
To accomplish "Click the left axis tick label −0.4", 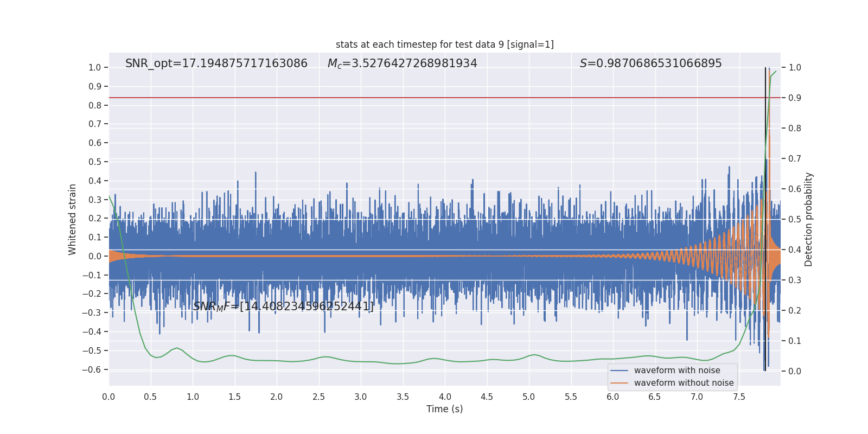I will coord(92,331).
